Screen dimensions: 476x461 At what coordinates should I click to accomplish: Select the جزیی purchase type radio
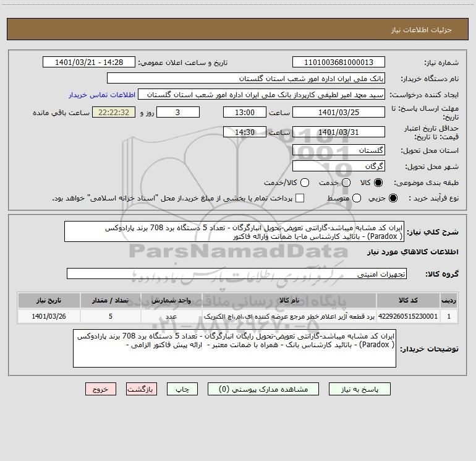coord(393,198)
